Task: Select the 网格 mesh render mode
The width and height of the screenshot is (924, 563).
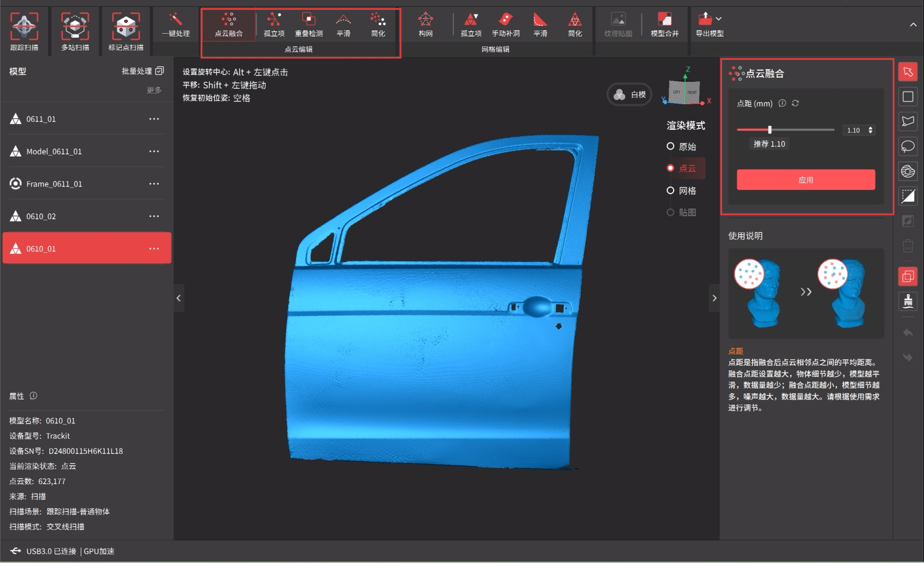Action: tap(670, 191)
